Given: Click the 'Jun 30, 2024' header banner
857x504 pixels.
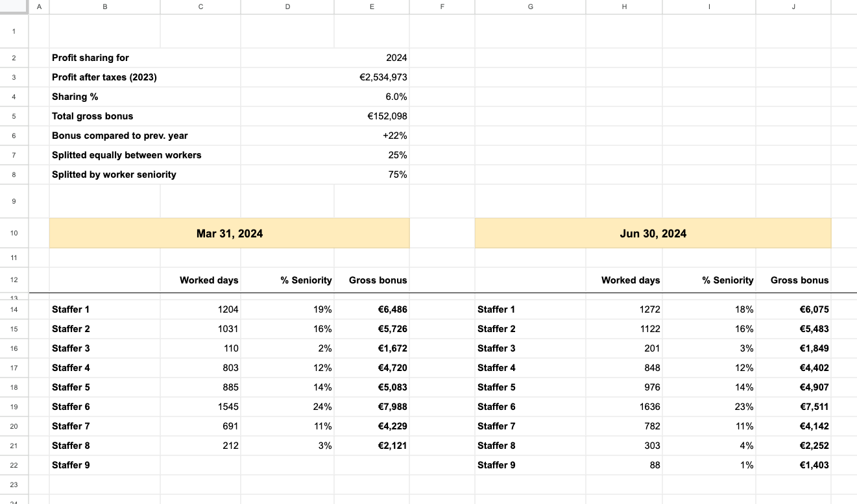Looking at the screenshot, I should [x=653, y=234].
